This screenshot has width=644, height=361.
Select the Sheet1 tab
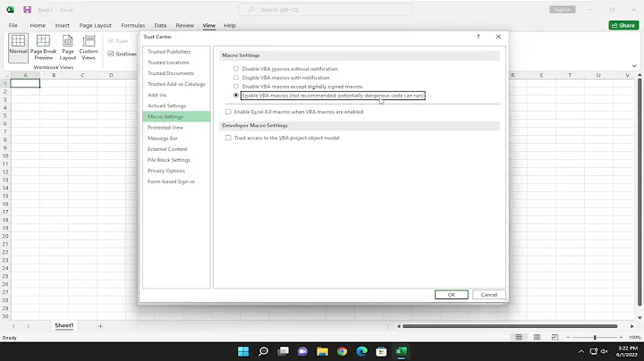[x=64, y=326]
